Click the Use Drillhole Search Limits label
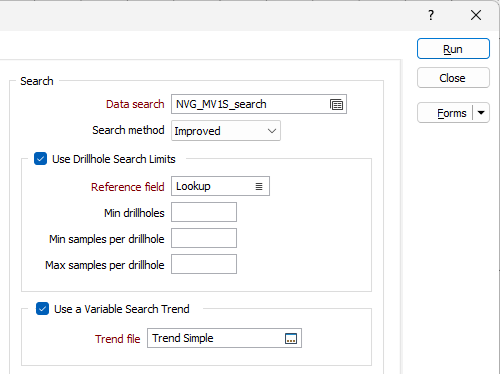This screenshot has width=500, height=374. 114,159
